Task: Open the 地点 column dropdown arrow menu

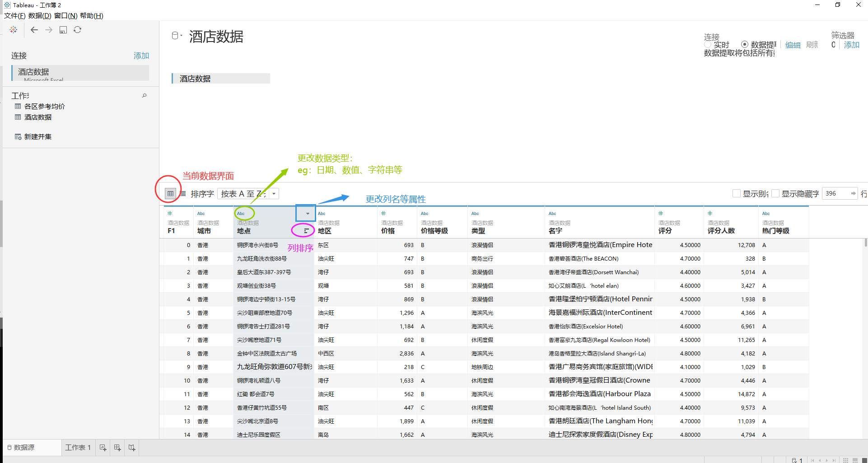Action: 308,213
